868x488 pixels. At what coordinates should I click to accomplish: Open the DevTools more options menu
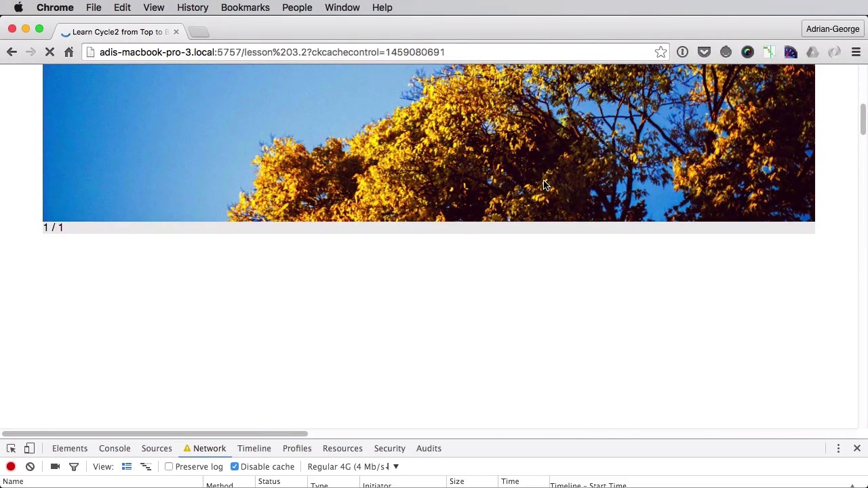coord(838,448)
